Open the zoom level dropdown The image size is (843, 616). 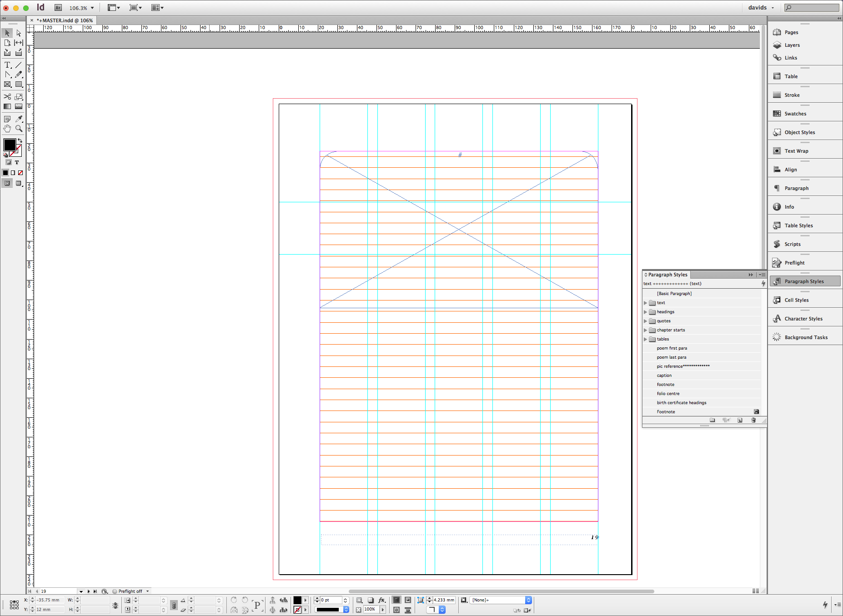(x=92, y=8)
